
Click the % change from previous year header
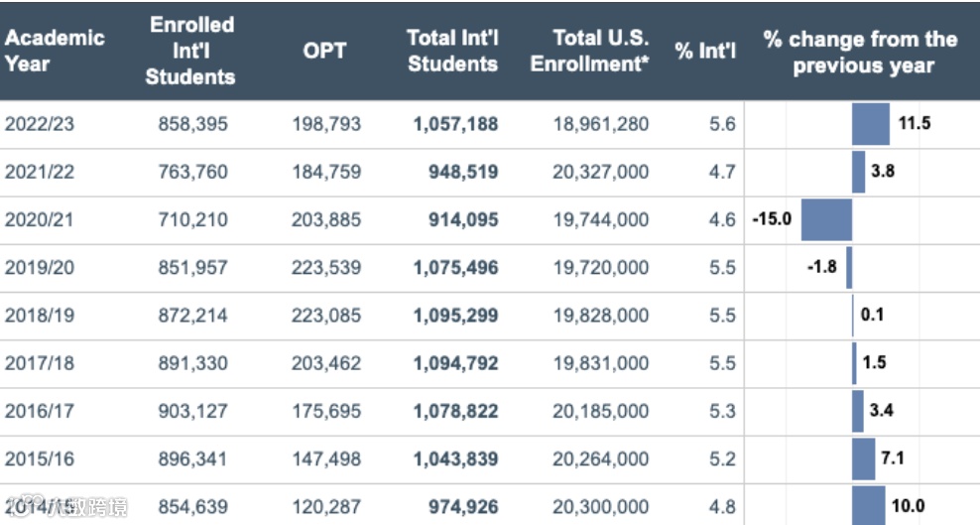(861, 52)
